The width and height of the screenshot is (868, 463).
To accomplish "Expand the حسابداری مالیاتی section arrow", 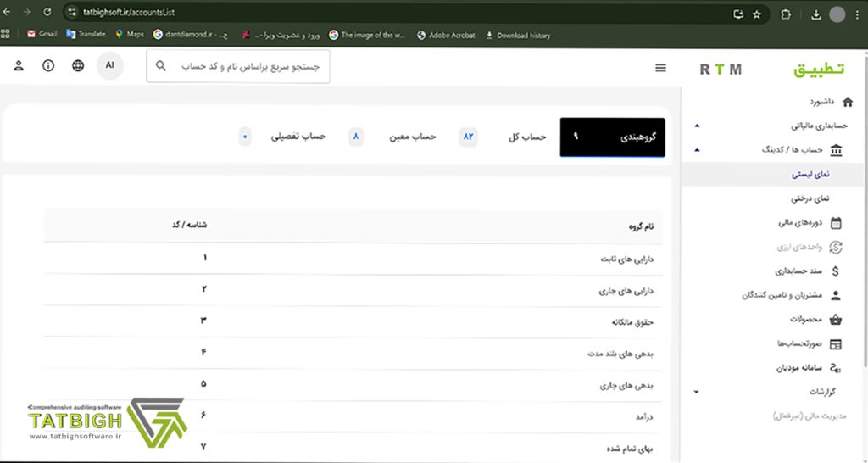I will click(x=697, y=126).
